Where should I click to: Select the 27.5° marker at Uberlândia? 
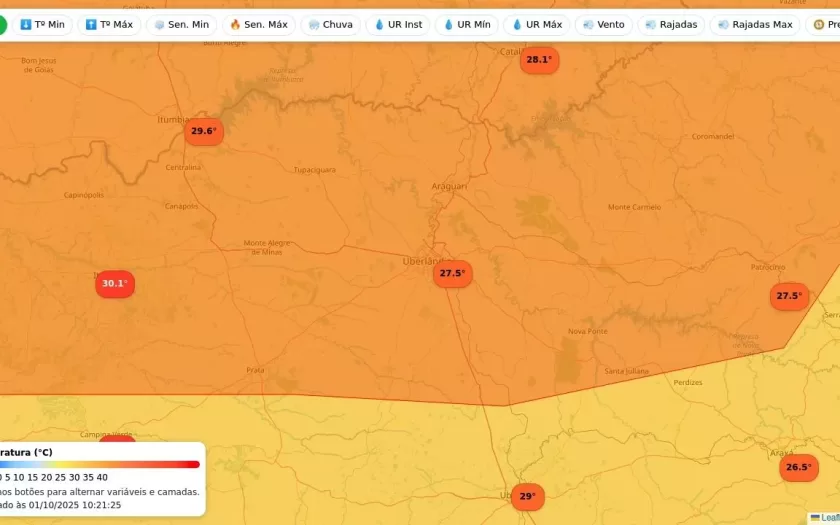point(452,273)
